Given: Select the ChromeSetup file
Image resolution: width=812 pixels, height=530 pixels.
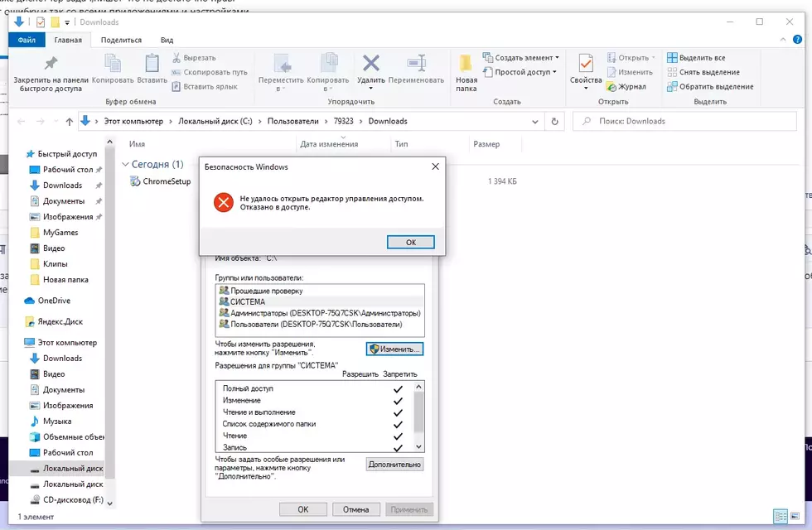Looking at the screenshot, I should pyautogui.click(x=161, y=181).
